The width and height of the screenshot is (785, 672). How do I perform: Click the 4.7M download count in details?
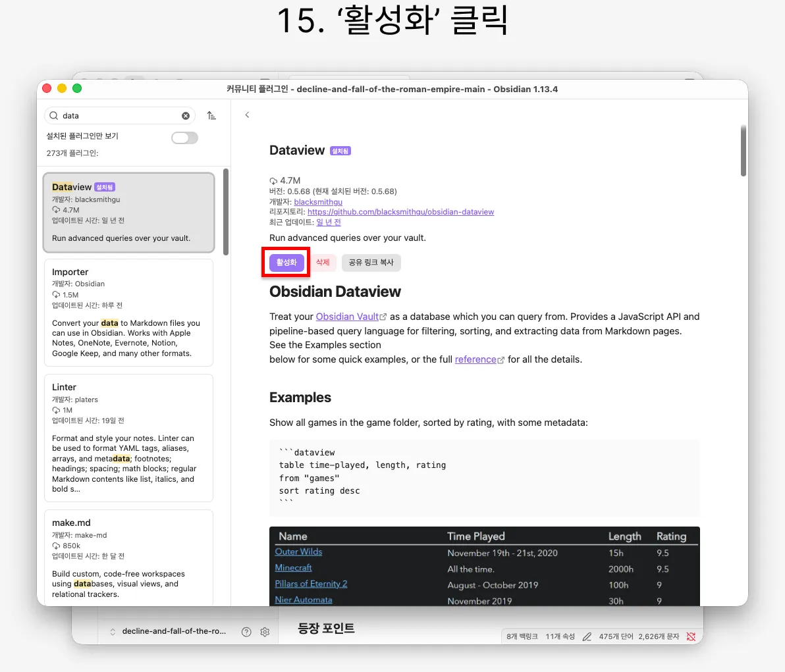coord(285,180)
